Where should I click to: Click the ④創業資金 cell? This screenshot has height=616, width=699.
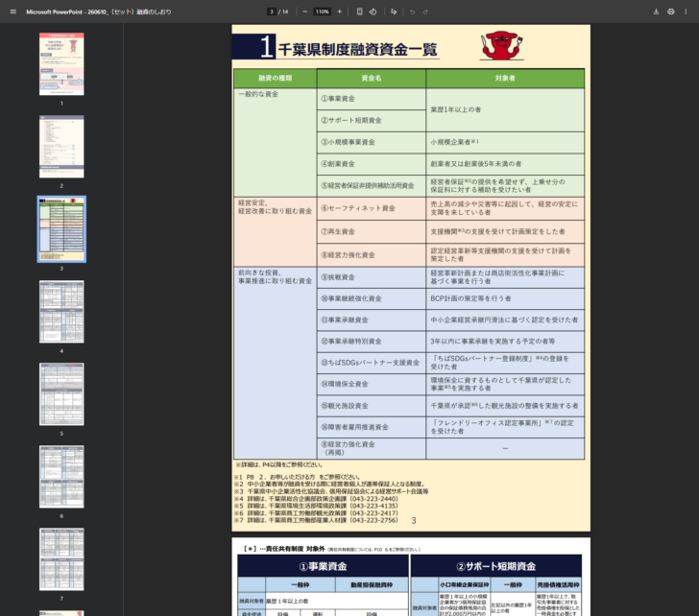pos(372,164)
